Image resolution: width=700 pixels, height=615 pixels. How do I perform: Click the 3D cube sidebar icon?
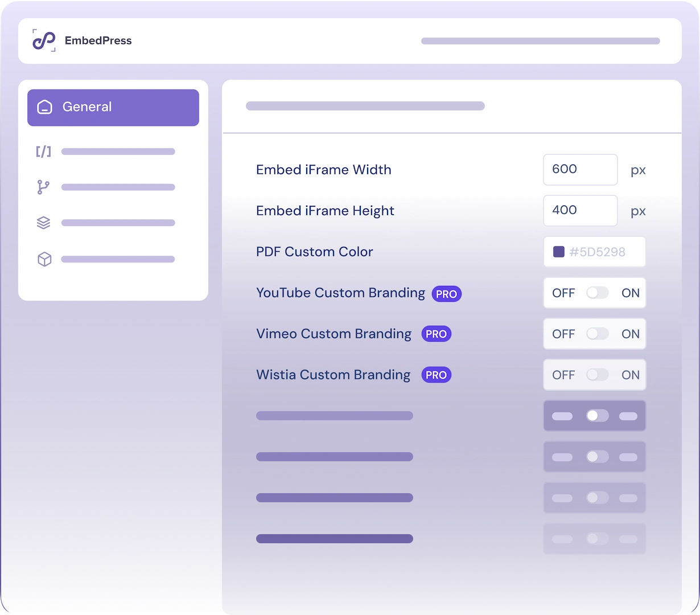click(44, 259)
